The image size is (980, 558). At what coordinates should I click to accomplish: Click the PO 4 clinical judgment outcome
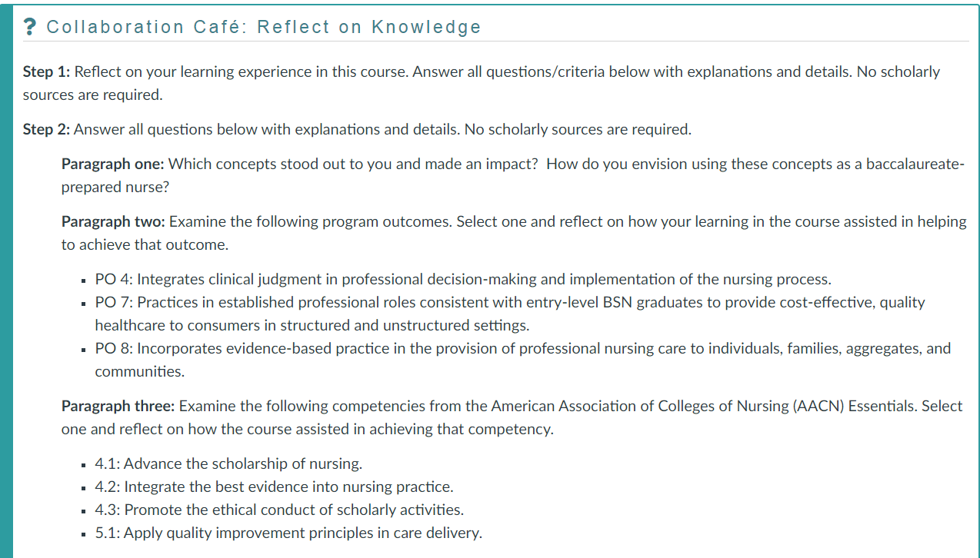pyautogui.click(x=462, y=279)
